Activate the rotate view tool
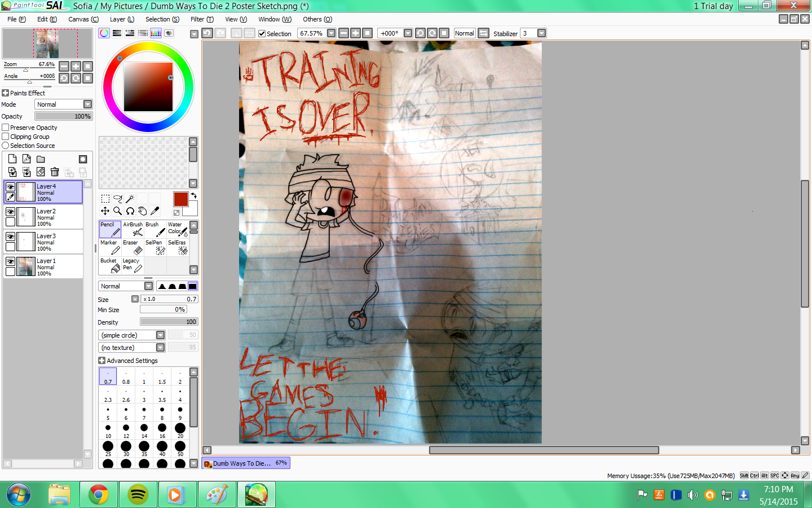812x508 pixels. [x=130, y=211]
